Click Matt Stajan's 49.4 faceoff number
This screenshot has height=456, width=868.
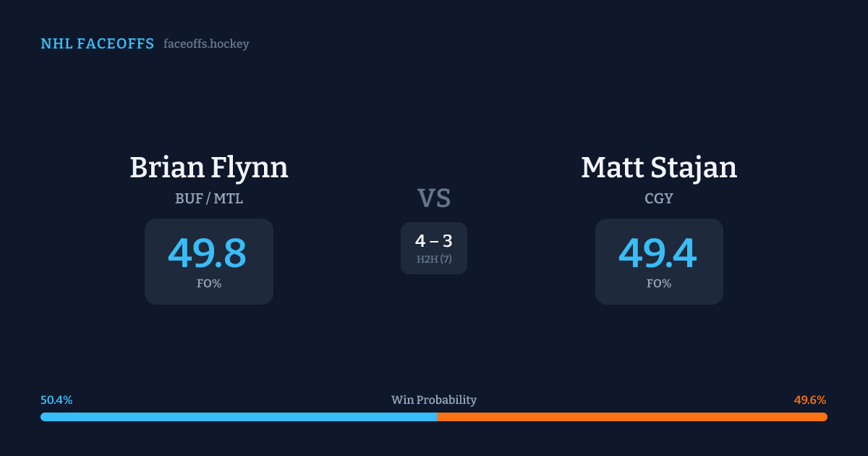click(x=658, y=253)
